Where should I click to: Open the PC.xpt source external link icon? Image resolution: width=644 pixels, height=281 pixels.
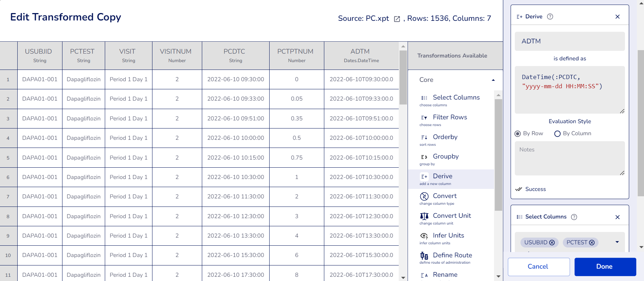coord(397,19)
